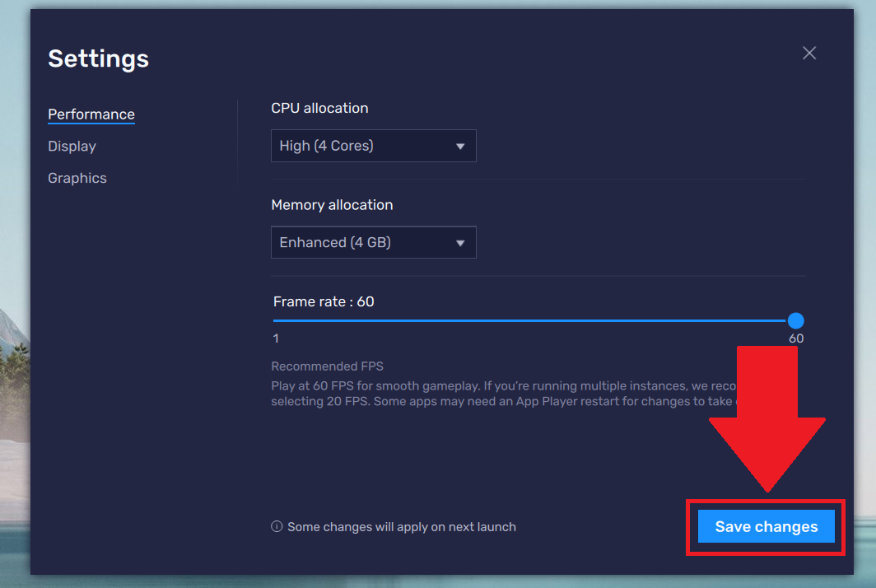Close the Settings dialog with the X
Screen dimensions: 876x588
[x=808, y=52]
